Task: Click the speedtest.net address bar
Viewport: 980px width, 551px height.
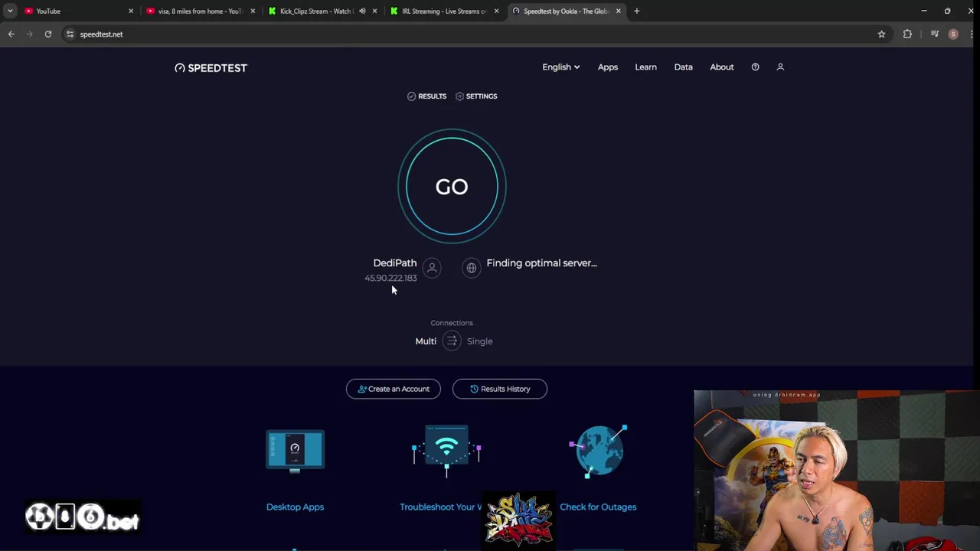Action: [475, 34]
